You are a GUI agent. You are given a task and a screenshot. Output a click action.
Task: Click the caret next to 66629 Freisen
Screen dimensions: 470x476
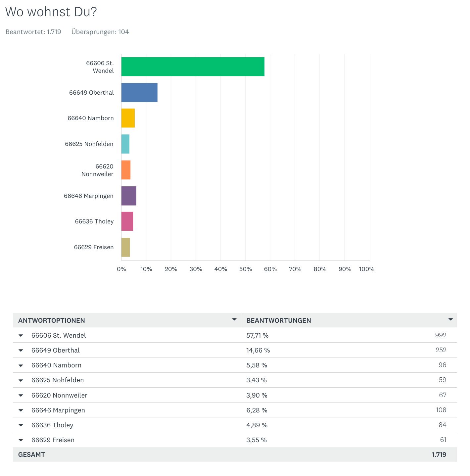21,440
